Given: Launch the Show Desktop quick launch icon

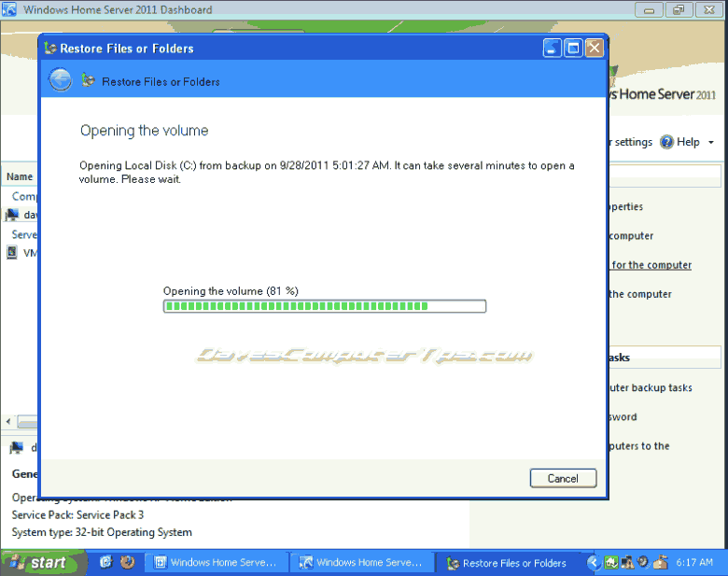Looking at the screenshot, I should (105, 562).
